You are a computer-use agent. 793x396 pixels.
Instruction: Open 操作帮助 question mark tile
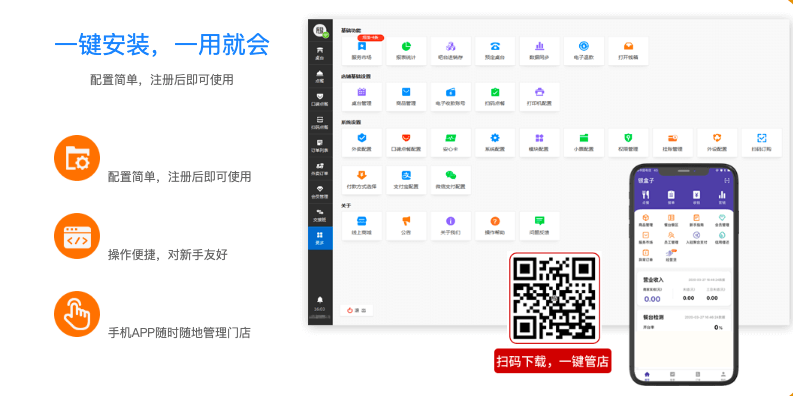click(495, 226)
